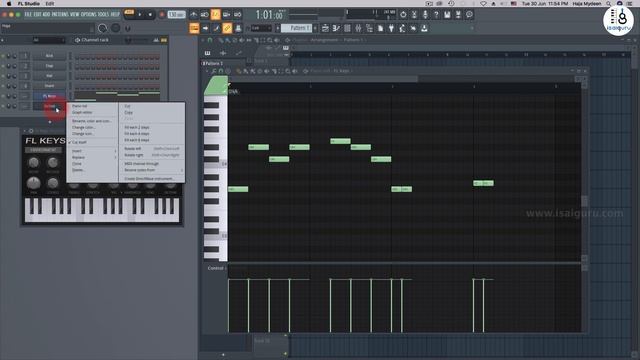Viewport: 640px width, 360px height.
Task: Open graph editor icon in Channel rack header
Action: click(x=156, y=40)
